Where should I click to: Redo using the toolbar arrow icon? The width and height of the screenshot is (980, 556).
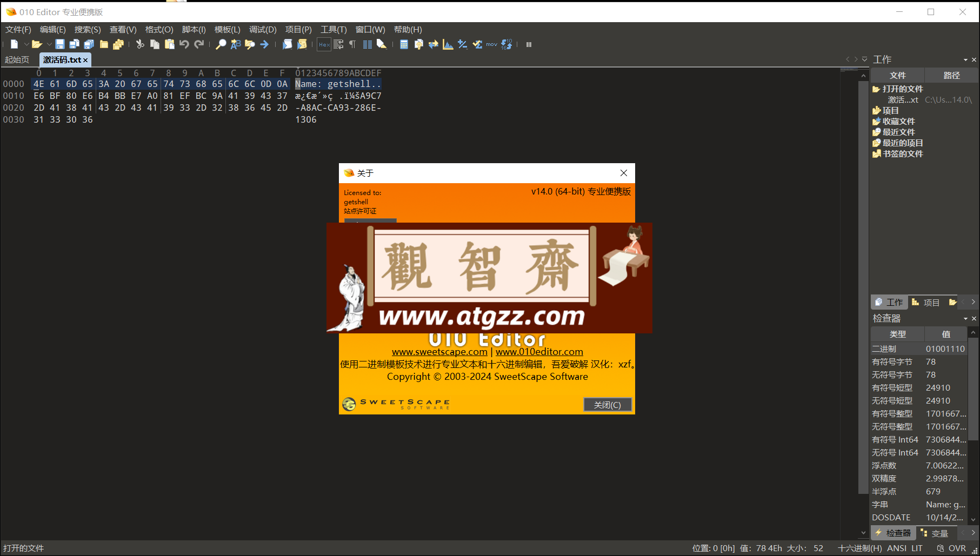(199, 44)
